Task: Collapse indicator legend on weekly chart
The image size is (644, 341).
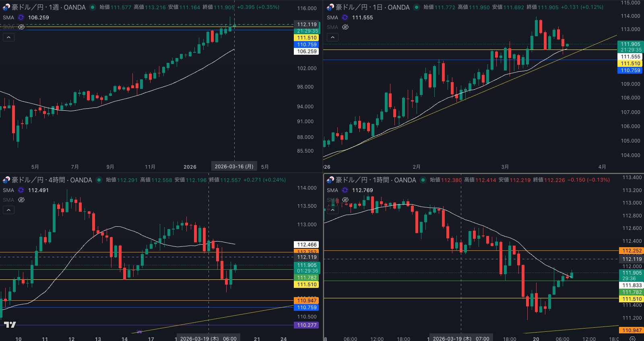Action: (9, 37)
